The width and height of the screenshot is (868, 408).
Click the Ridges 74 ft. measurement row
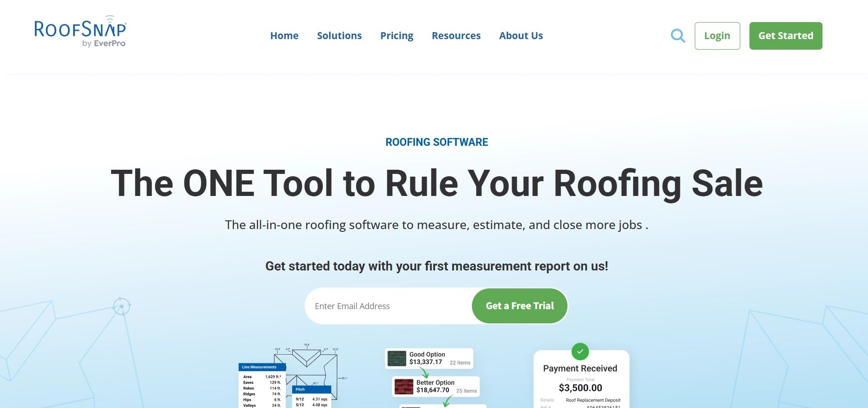coord(262,394)
